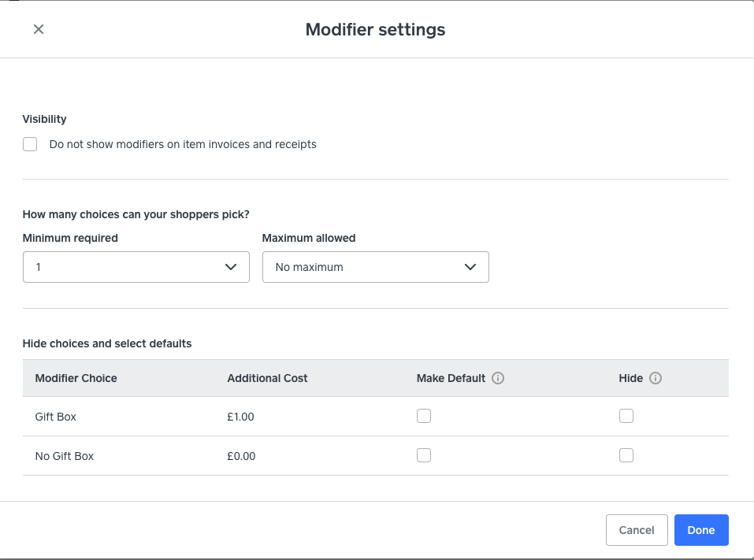This screenshot has width=754, height=560.
Task: Hide the No Gift Box choice
Action: click(626, 455)
